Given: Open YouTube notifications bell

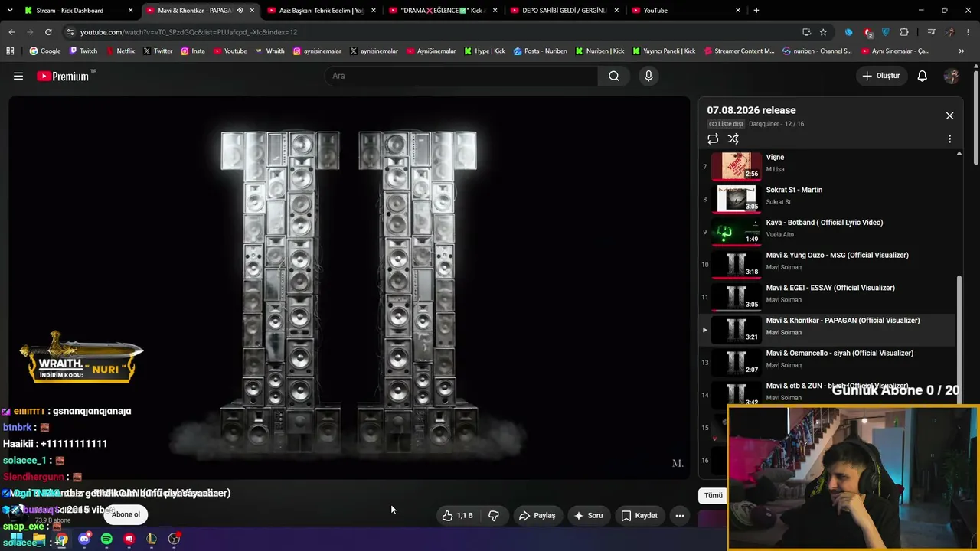Looking at the screenshot, I should click(923, 76).
